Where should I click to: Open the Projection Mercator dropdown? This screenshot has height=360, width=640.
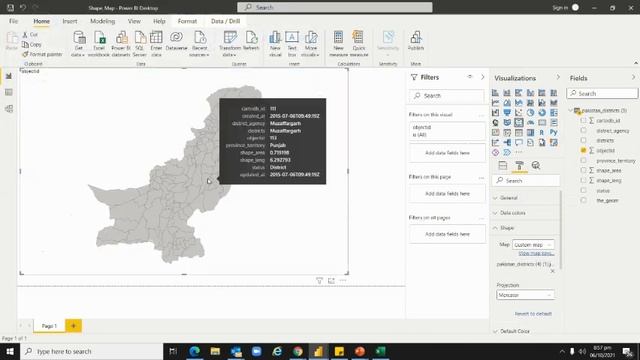[x=525, y=295]
